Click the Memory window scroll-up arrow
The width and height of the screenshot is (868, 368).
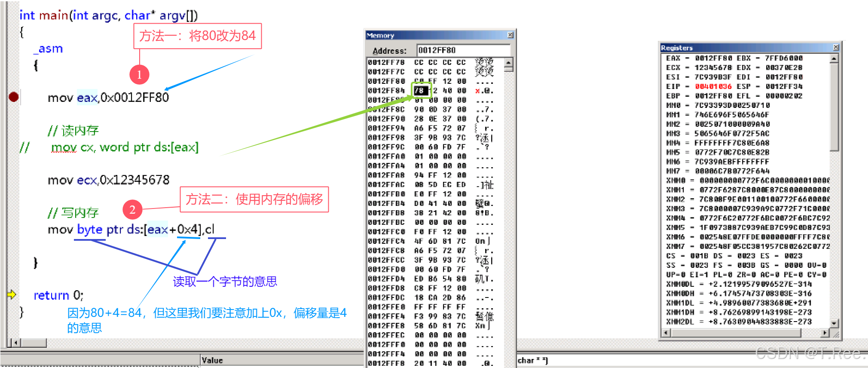(509, 63)
